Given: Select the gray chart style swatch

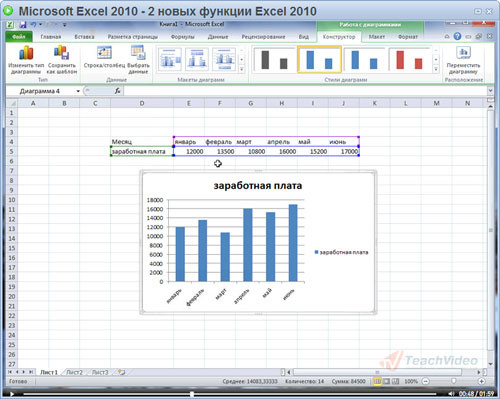Looking at the screenshot, I should [x=274, y=60].
